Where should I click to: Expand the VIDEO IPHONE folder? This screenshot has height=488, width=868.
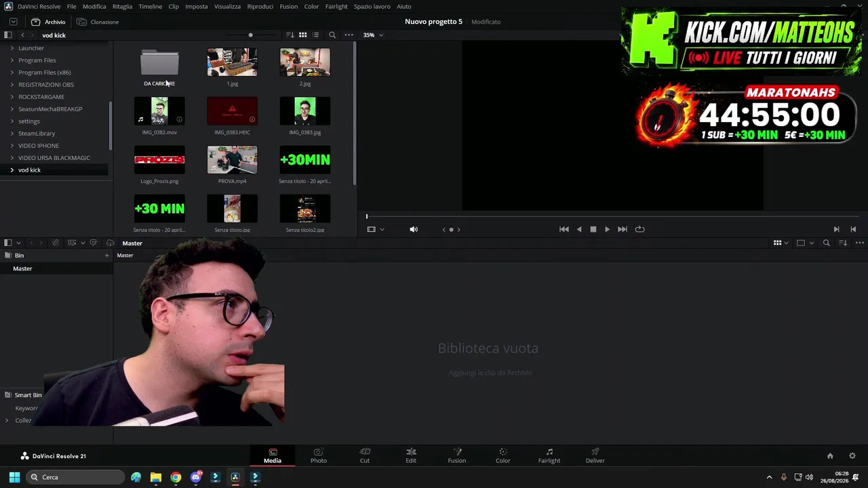(12, 146)
